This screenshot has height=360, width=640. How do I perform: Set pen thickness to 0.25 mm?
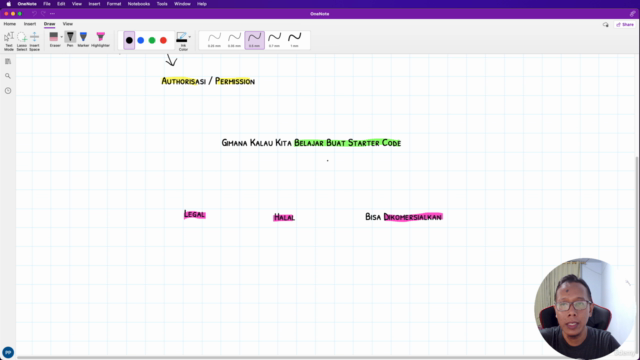pyautogui.click(x=214, y=40)
